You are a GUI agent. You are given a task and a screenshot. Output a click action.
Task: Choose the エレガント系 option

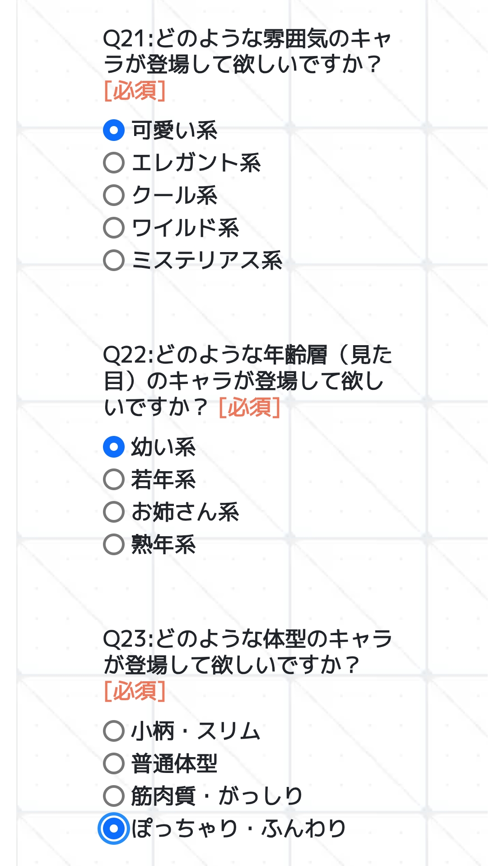point(114,163)
